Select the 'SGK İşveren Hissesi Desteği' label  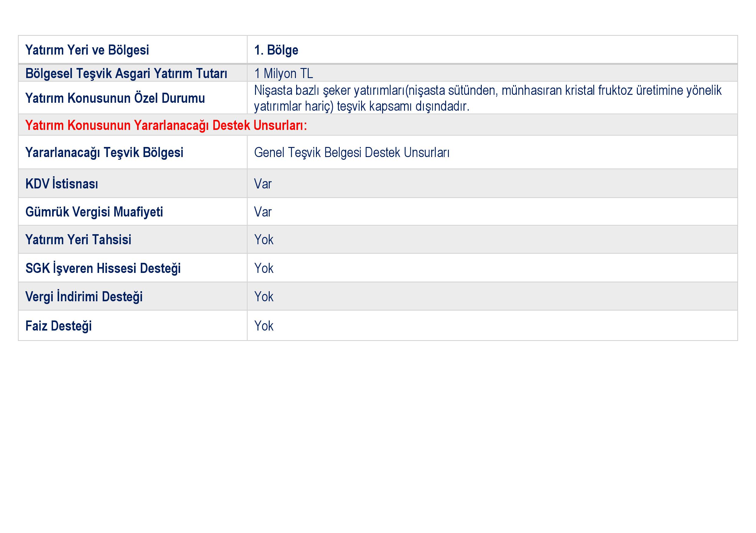tap(103, 268)
